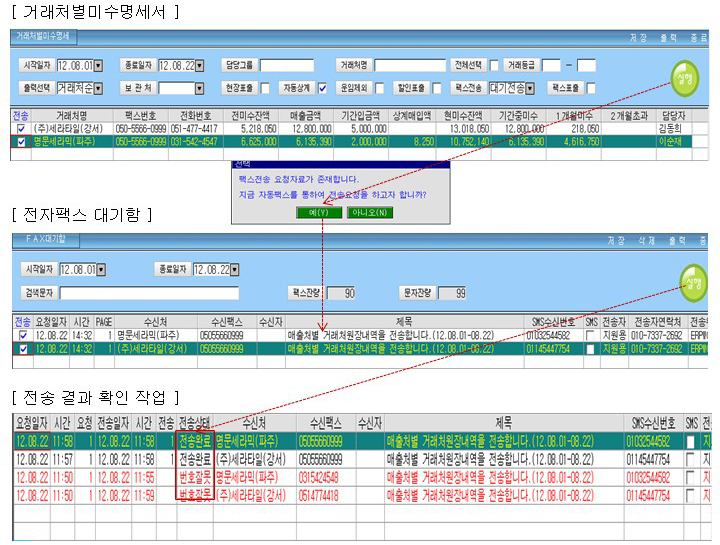The height and width of the screenshot is (545, 720).
Task: Open 출력선택 거래처순 dropdown
Action: point(98,88)
